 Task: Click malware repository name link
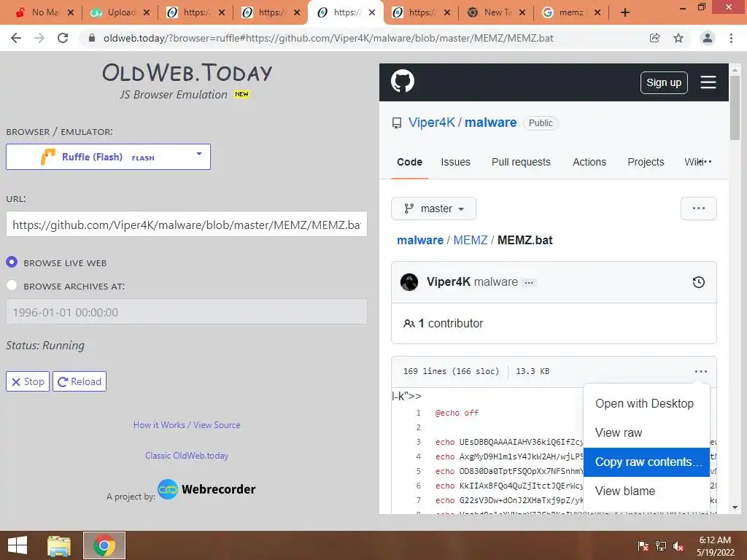point(490,122)
